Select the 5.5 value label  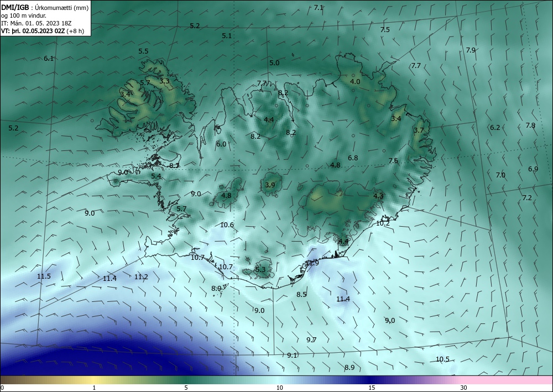[143, 51]
